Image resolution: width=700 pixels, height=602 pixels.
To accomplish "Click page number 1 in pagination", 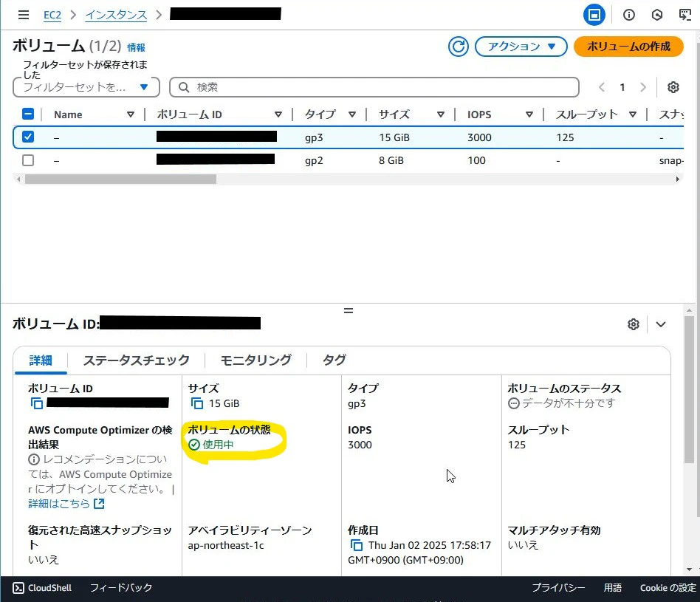I will 622,87.
